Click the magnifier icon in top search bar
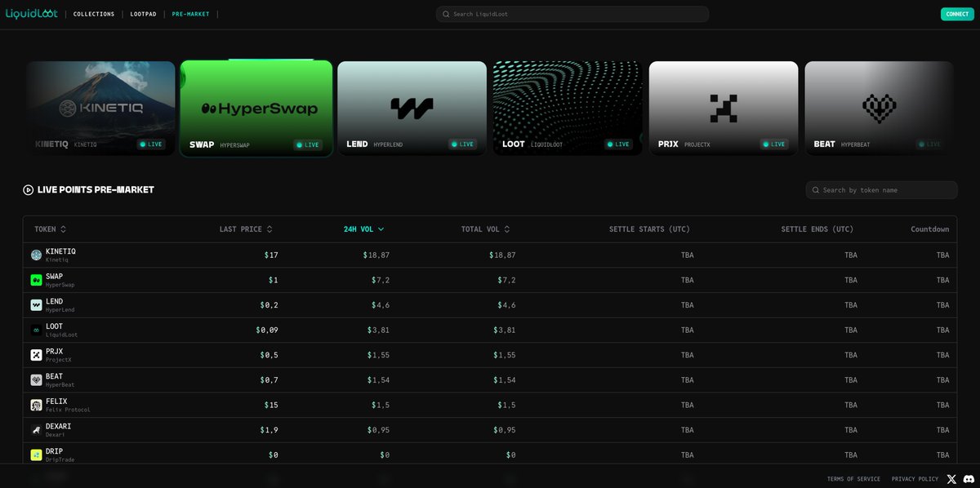This screenshot has width=980, height=488. coord(446,14)
